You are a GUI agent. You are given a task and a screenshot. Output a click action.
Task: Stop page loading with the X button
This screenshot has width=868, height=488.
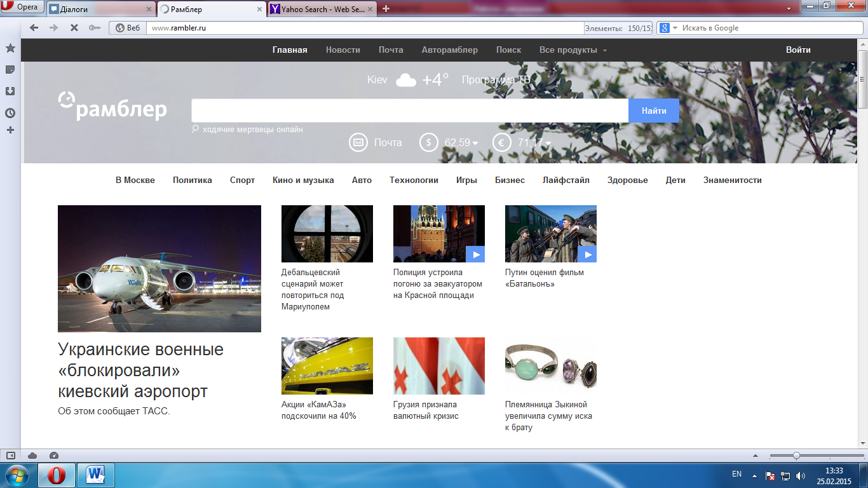pos(74,28)
